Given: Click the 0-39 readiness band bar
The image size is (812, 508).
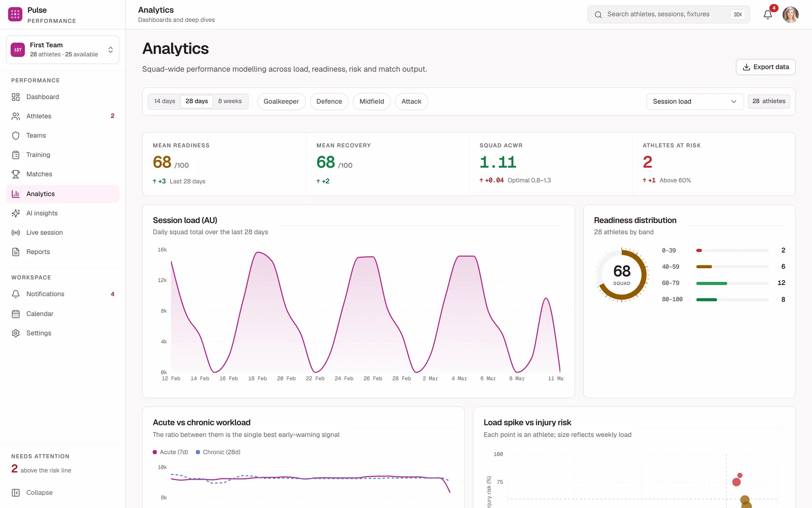Looking at the screenshot, I should point(733,250).
